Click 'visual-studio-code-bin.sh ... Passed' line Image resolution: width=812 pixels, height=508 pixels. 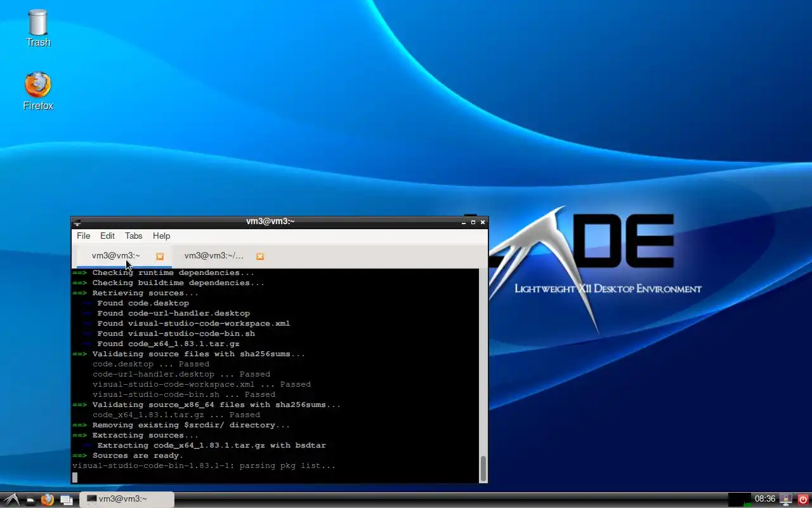click(x=184, y=395)
